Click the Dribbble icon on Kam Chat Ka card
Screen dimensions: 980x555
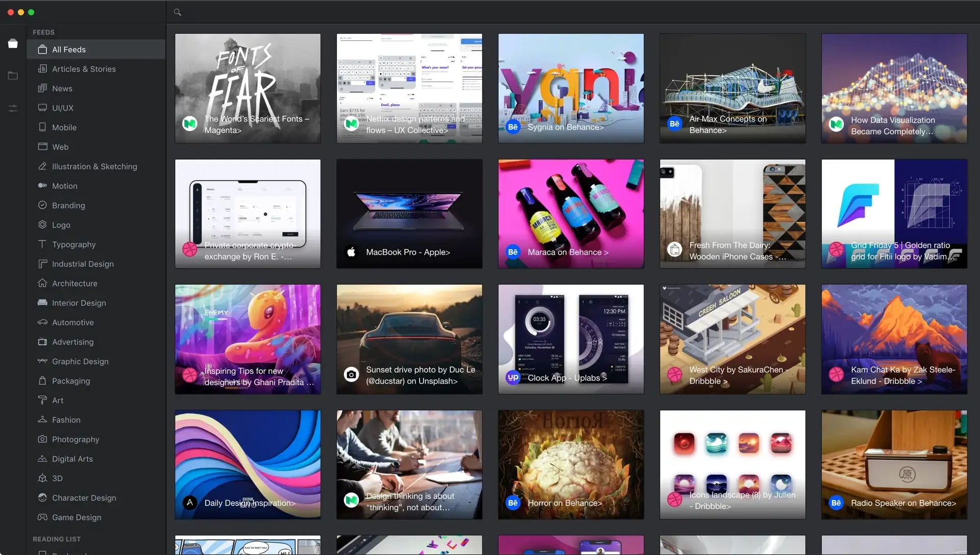[x=836, y=375]
